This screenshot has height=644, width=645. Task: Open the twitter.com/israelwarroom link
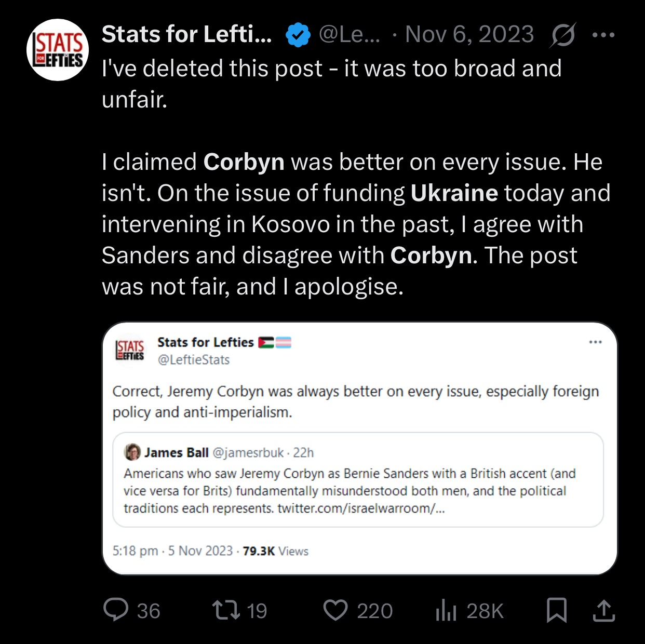pos(361,508)
